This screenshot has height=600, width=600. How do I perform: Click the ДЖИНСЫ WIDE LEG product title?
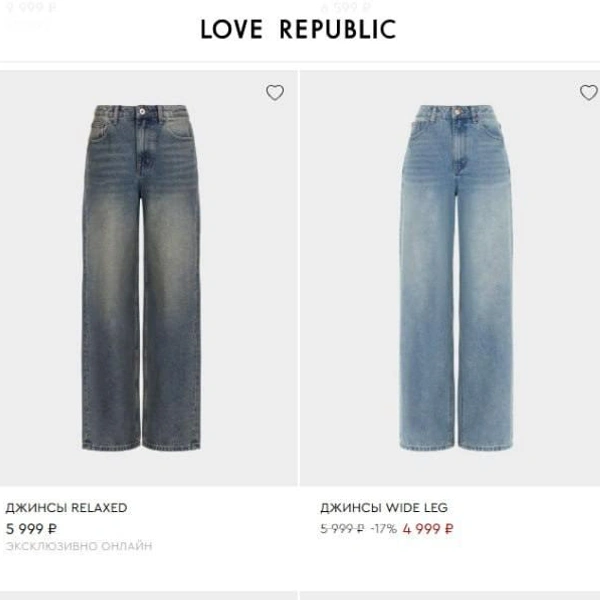384,508
